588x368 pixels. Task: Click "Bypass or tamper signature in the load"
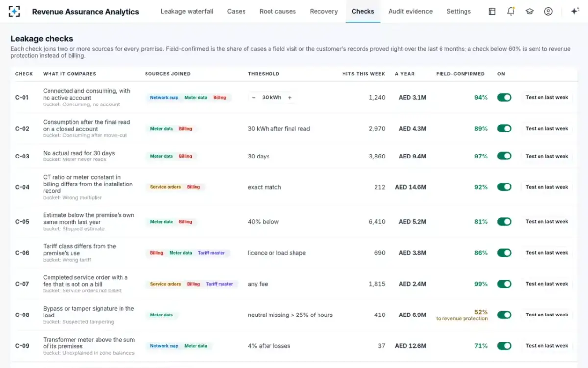(x=88, y=312)
